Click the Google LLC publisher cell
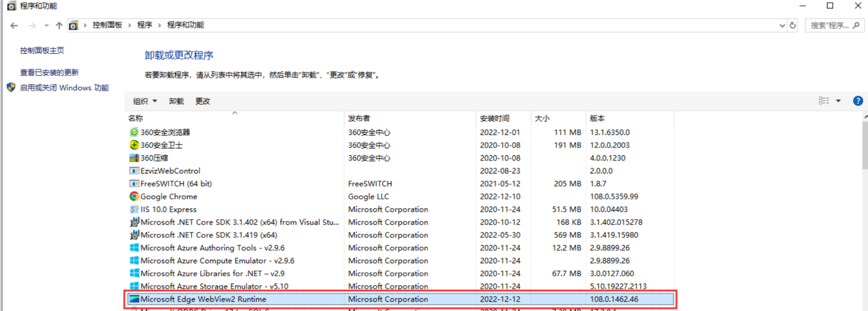Viewport: 868px width, 311px height. pyautogui.click(x=368, y=196)
